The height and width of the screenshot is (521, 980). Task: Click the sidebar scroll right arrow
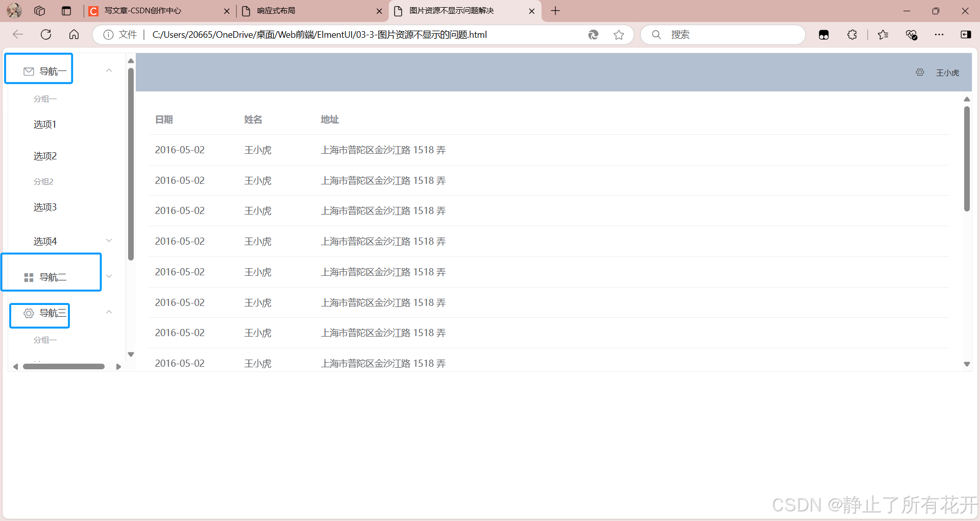pos(118,367)
